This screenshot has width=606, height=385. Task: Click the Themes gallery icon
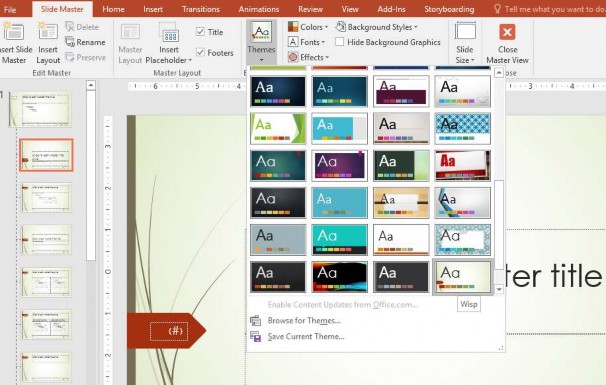tap(261, 32)
